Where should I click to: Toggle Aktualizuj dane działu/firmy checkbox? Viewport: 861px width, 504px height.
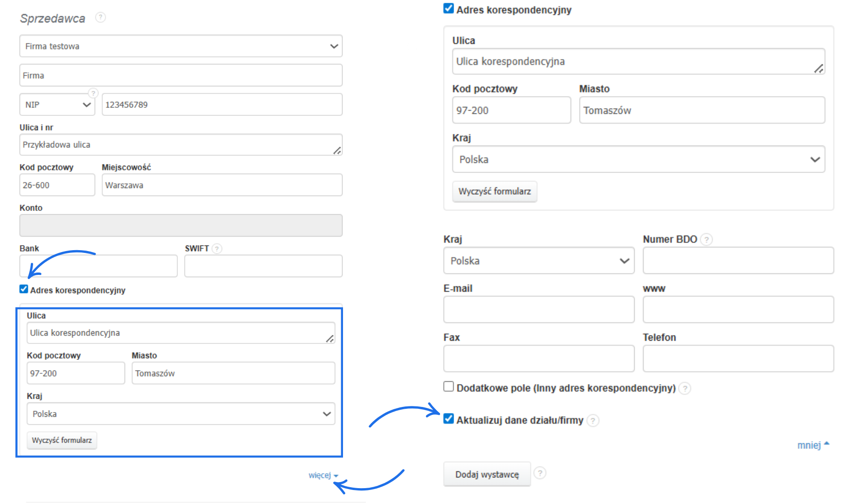click(x=448, y=419)
